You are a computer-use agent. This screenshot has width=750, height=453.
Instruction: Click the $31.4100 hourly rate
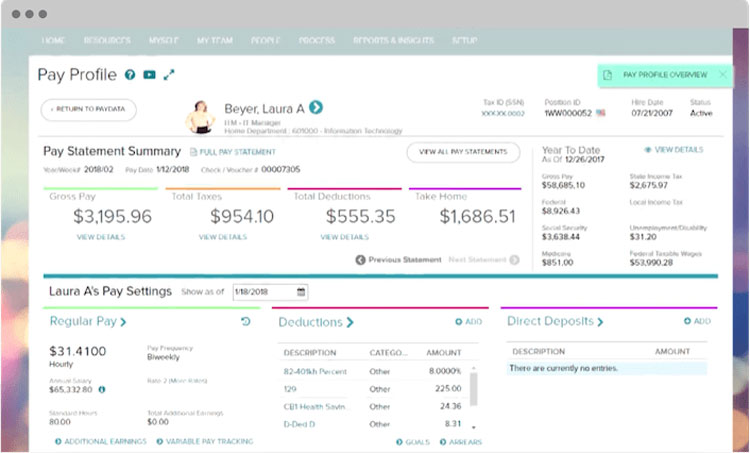click(77, 351)
